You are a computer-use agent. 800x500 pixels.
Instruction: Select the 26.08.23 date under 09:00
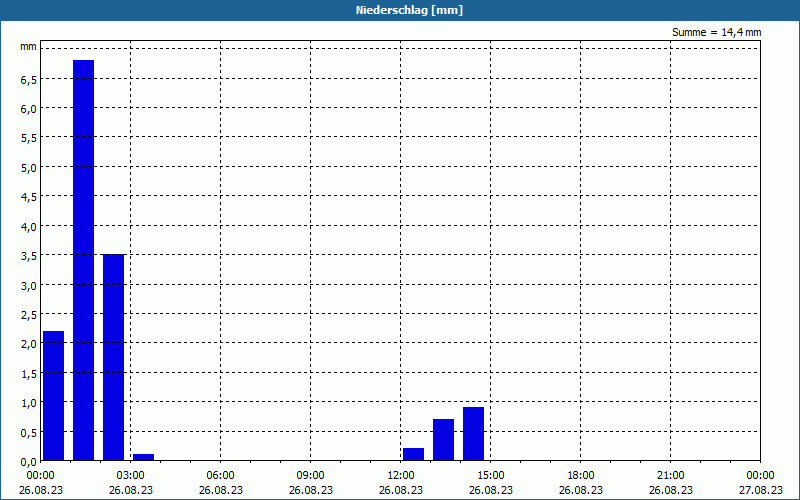[311, 490]
